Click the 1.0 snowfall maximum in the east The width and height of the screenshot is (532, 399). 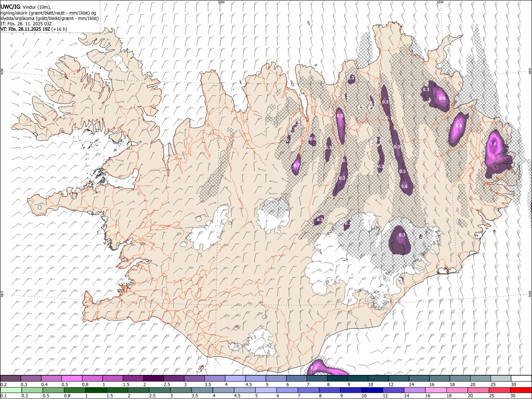tap(493, 144)
